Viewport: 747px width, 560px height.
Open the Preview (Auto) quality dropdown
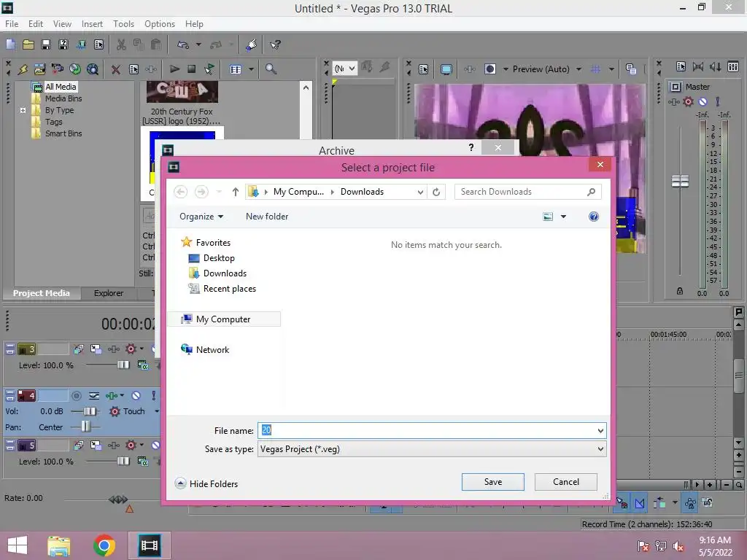tap(578, 69)
